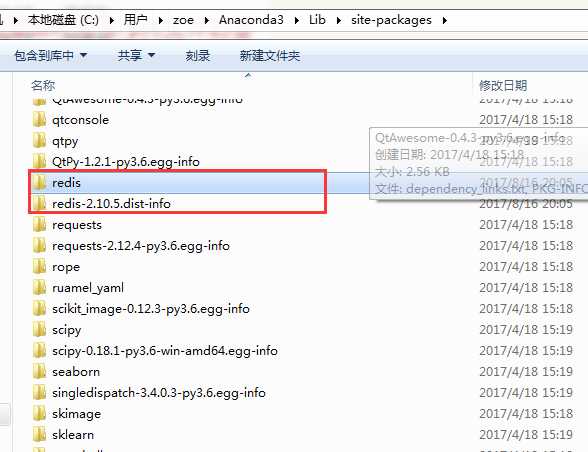588x452 pixels.
Task: Click site-packages breadcrumb segment
Action: click(391, 20)
